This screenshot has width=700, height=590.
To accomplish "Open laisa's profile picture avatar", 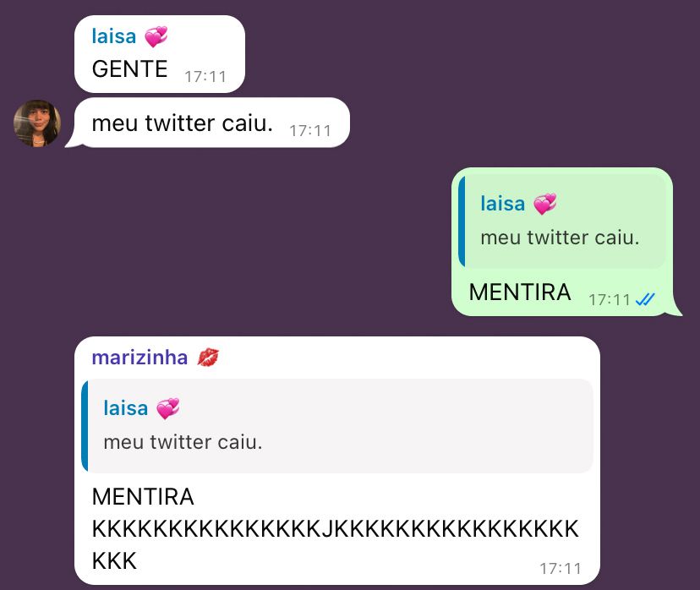I will (x=37, y=123).
